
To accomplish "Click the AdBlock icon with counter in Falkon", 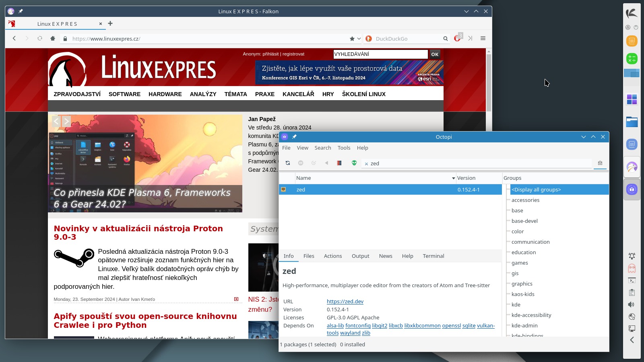I will tap(458, 38).
